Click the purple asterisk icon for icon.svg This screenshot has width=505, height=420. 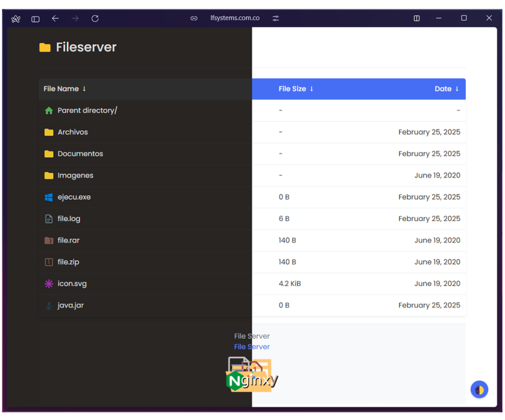coord(49,284)
